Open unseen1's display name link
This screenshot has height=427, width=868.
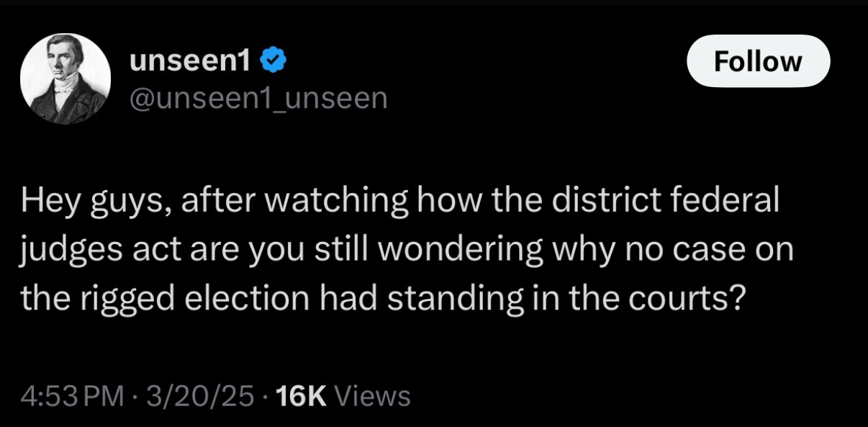pos(191,60)
